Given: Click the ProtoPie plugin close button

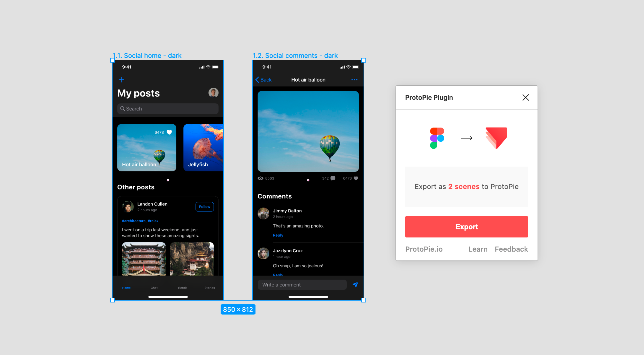Looking at the screenshot, I should pos(526,97).
